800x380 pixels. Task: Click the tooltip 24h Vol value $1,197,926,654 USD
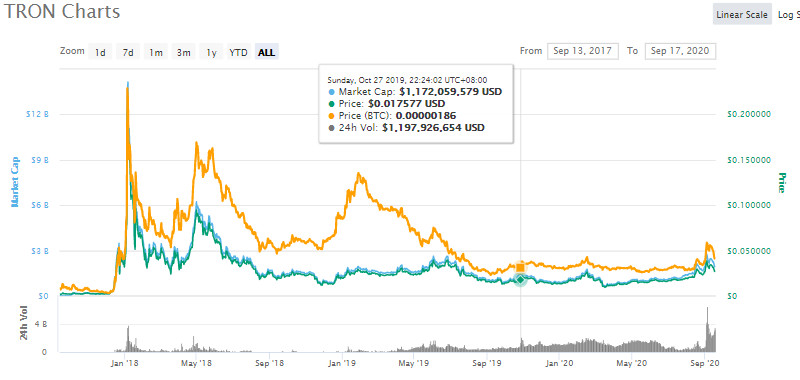(433, 128)
